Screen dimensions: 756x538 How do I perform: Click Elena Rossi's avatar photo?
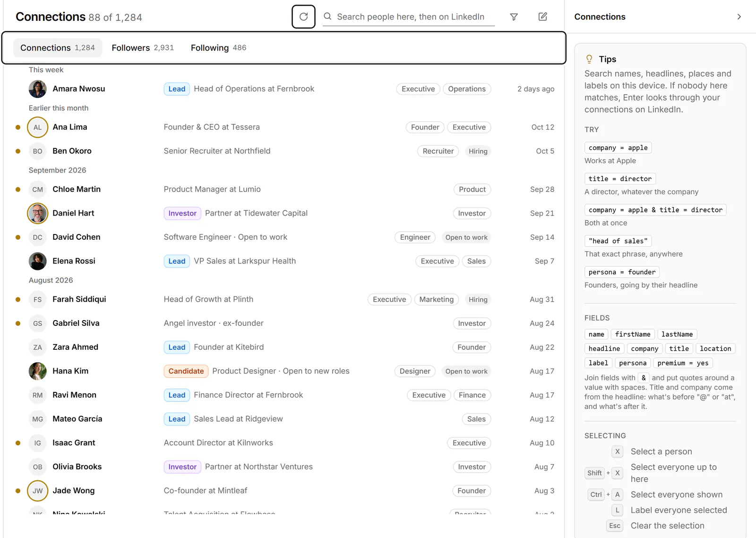38,261
